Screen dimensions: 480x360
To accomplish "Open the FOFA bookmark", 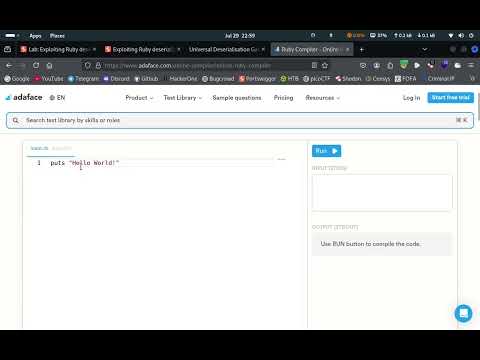I will tap(406, 79).
